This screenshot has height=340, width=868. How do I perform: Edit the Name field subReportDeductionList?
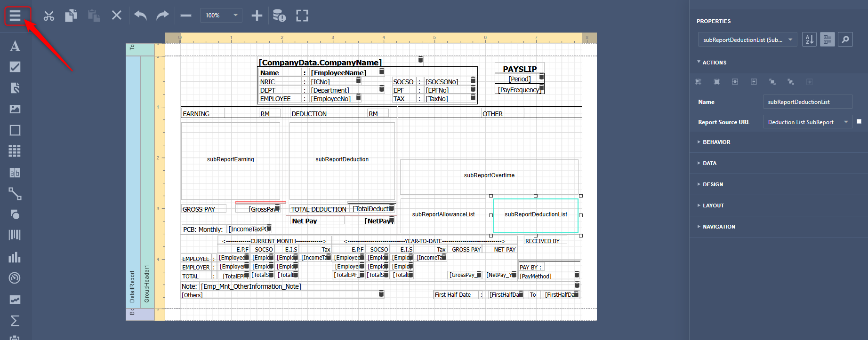[808, 102]
